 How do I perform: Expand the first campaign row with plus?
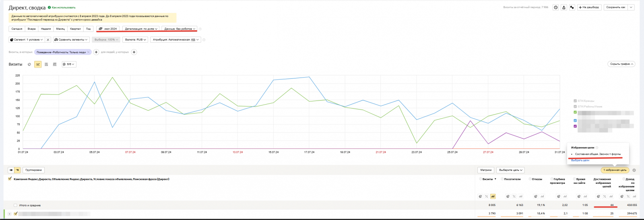click(x=10, y=214)
